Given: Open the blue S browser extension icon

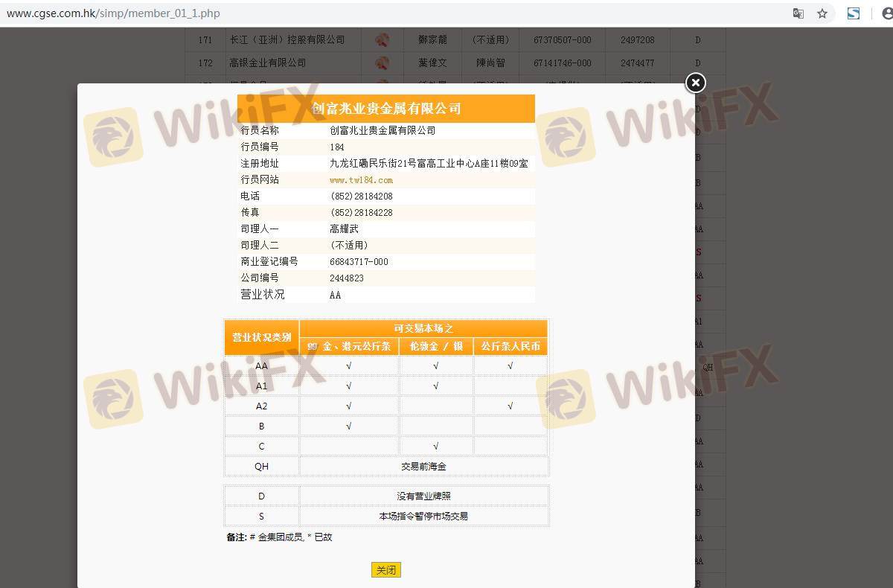Looking at the screenshot, I should [854, 13].
